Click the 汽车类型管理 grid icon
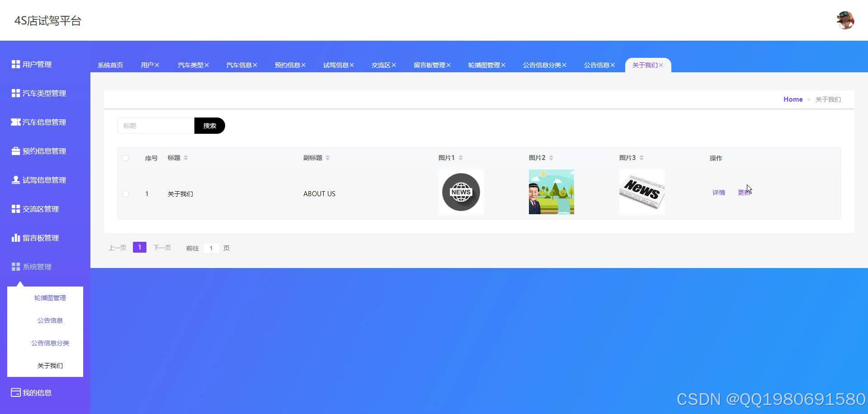Image resolution: width=868 pixels, height=414 pixels. pyautogui.click(x=16, y=93)
